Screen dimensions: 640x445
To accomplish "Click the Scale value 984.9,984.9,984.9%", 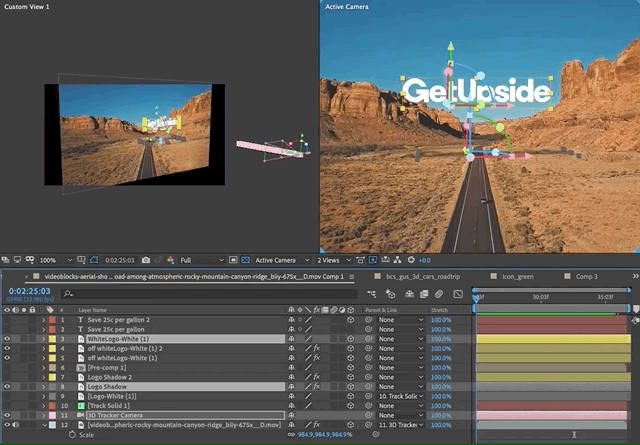I will tap(324, 434).
